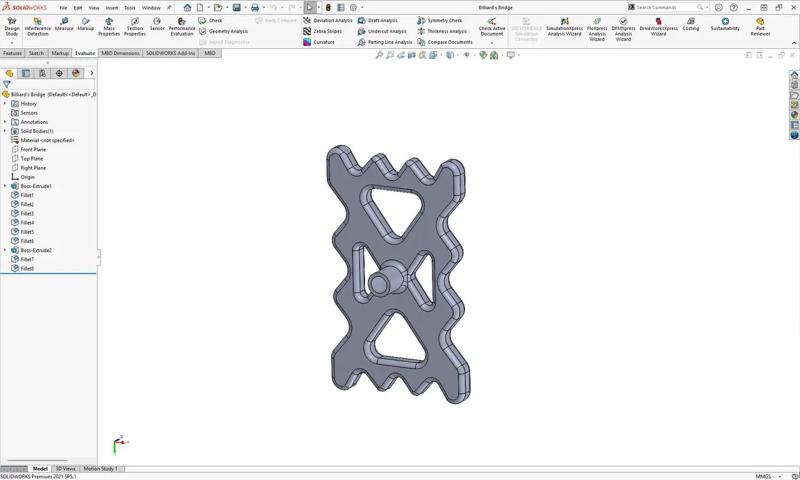This screenshot has height=480, width=800.
Task: Click the Markup ribbon tool
Action: click(x=86, y=24)
